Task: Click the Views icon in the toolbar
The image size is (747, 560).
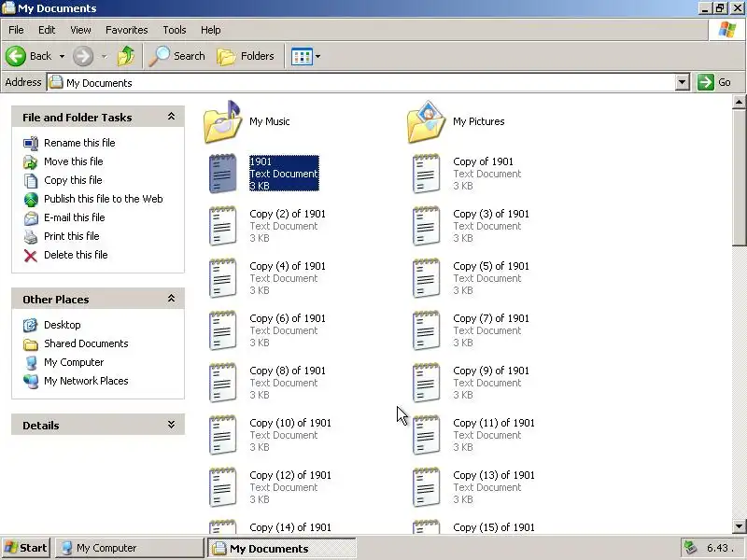Action: [x=302, y=57]
